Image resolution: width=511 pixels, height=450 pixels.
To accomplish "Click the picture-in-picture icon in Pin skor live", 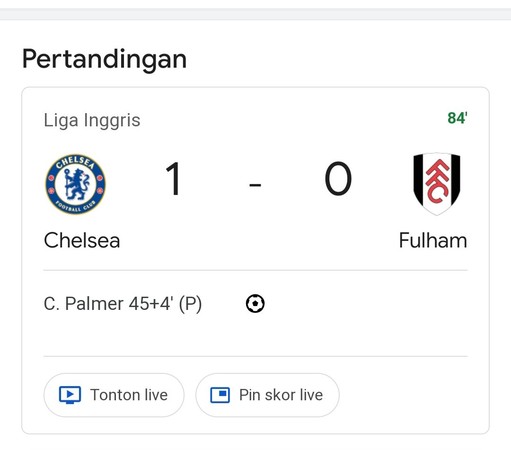I will coord(220,395).
